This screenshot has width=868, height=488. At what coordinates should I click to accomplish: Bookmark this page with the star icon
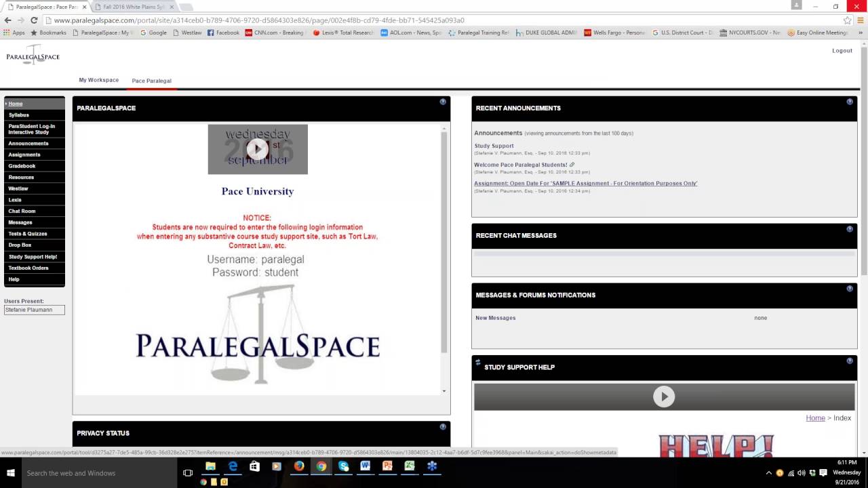[x=847, y=20]
